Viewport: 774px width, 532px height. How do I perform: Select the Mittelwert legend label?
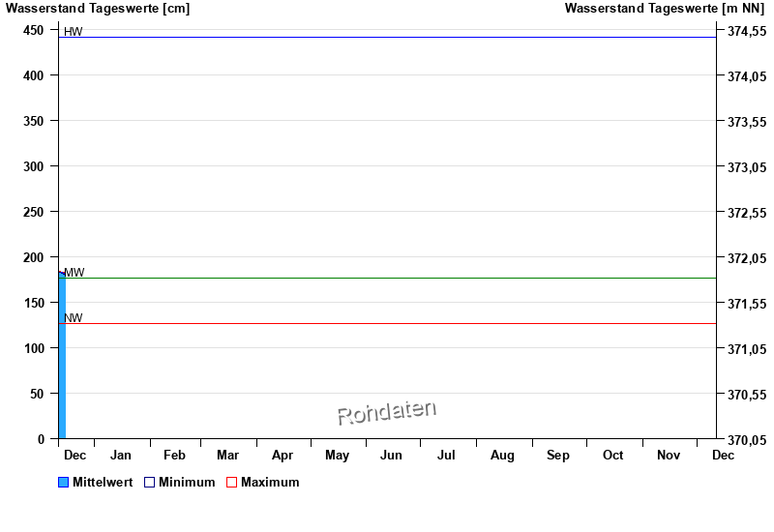coord(103,483)
